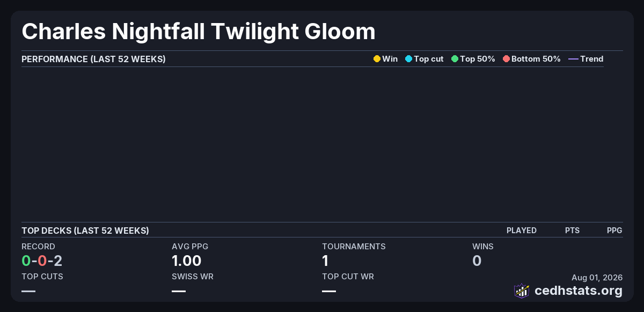Click the 0-0-2 record value

42,261
